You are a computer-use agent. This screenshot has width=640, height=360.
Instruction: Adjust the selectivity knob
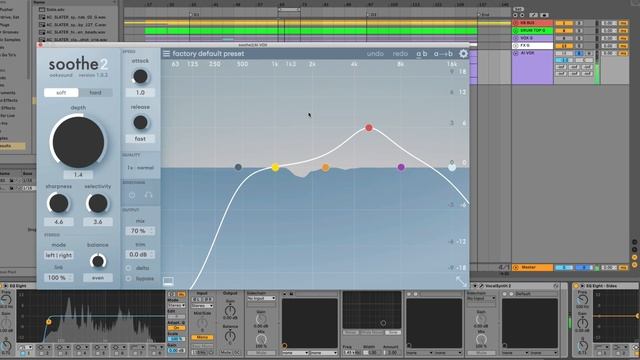pyautogui.click(x=98, y=203)
